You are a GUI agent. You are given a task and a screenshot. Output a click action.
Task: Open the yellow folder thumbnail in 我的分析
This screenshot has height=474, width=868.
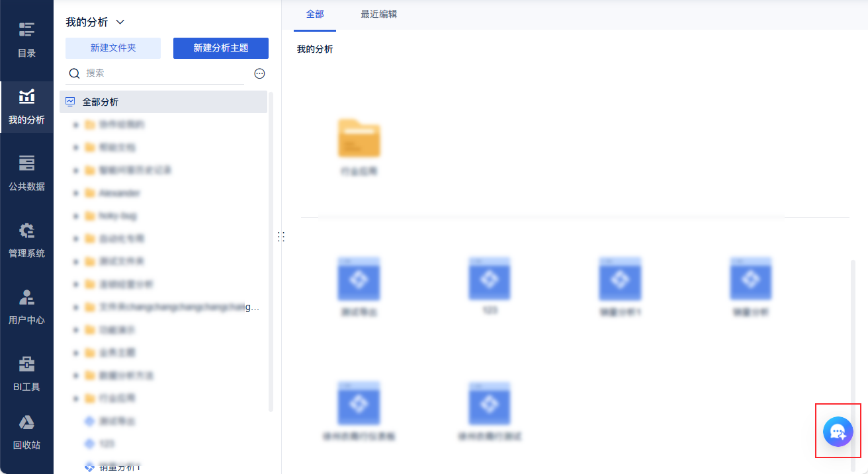(x=359, y=138)
